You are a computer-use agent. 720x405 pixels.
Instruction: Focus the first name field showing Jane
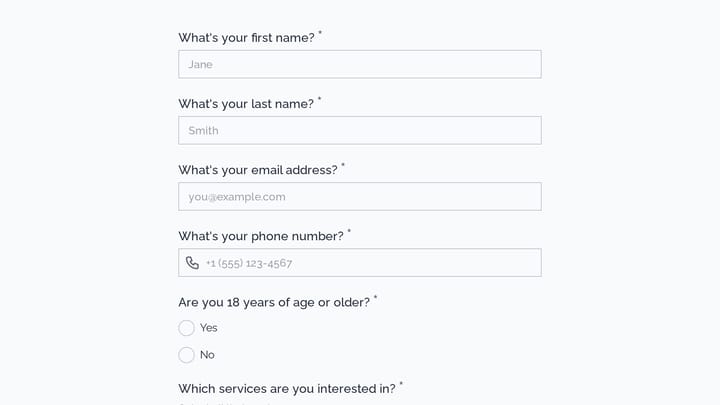[x=360, y=64]
